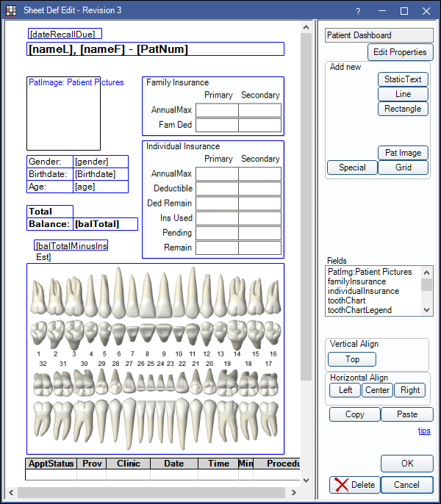This screenshot has height=504, width=441.
Task: Click Fields list scroll down arrow
Action: point(426,310)
